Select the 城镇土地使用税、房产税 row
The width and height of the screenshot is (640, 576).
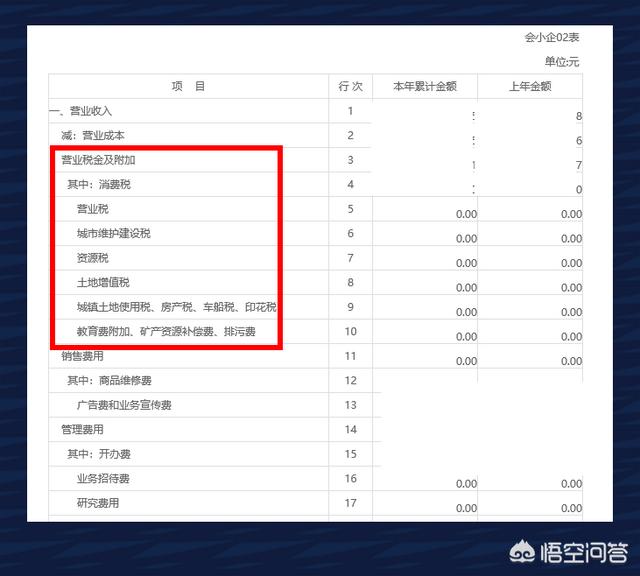pyautogui.click(x=176, y=307)
